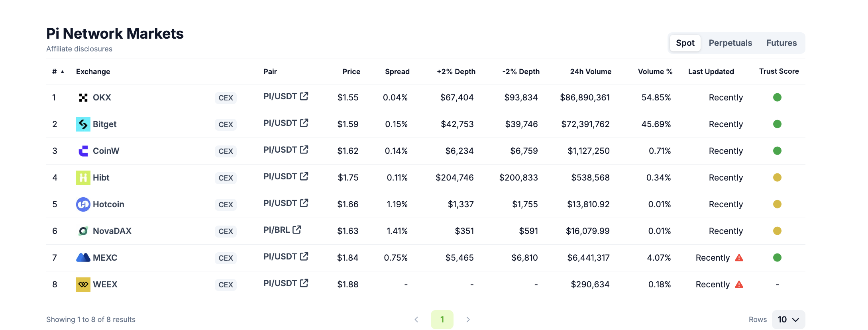Click the CoinW exchange logo icon
Viewport: 868px width, 330px height.
coord(83,151)
